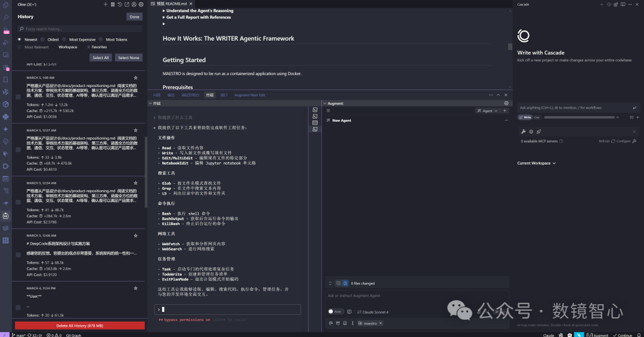Image resolution: width=644 pixels, height=337 pixels.
Task: Favorite the DeepCode task from 12:08 AM
Action: (x=135, y=236)
